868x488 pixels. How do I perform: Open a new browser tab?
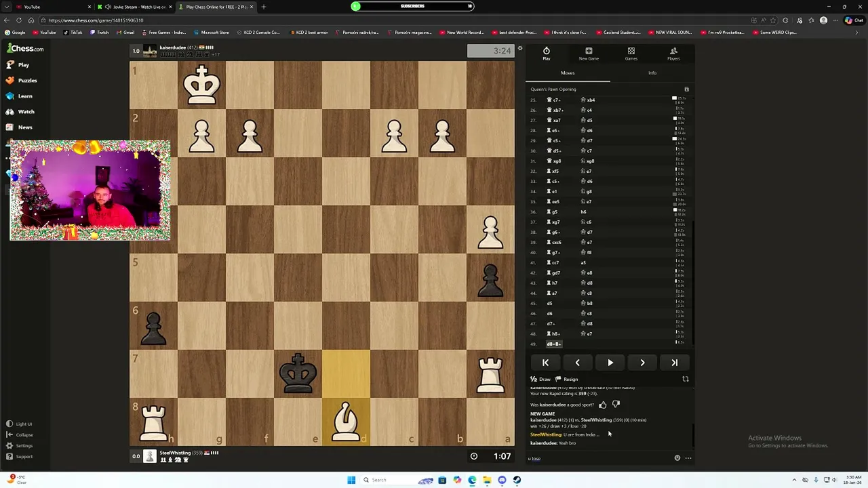[x=263, y=7]
